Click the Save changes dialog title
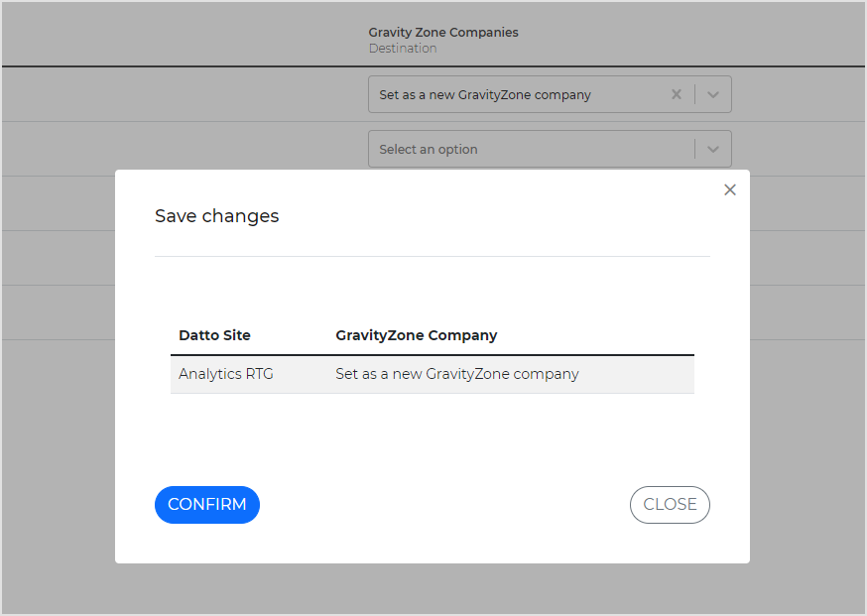Viewport: 867px width, 616px height. tap(216, 215)
